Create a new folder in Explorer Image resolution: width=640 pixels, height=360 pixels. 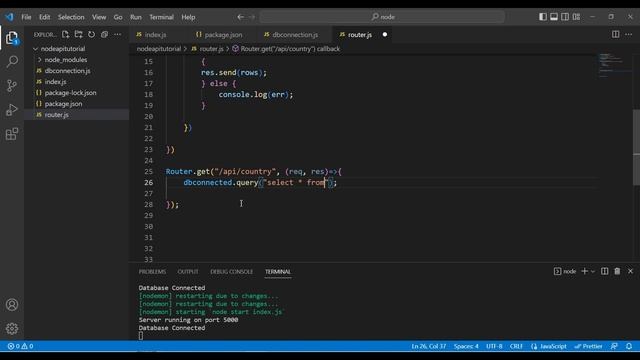(78, 35)
